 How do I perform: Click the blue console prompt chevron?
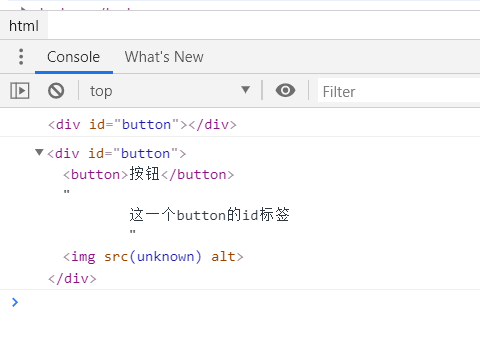[x=15, y=302]
